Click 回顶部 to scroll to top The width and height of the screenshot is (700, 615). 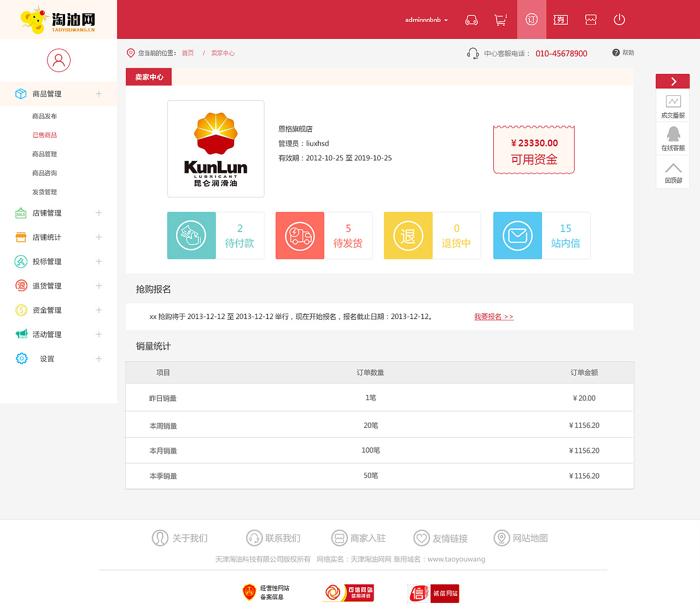click(673, 172)
